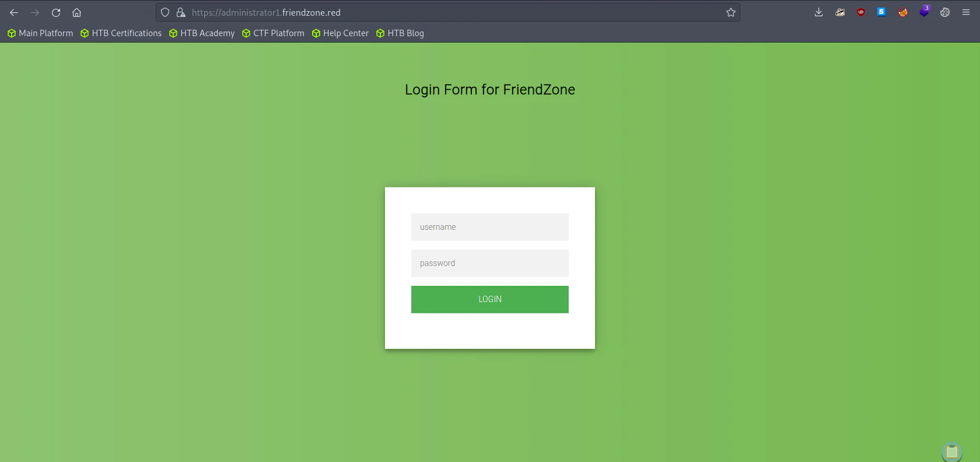Viewport: 980px width, 462px height.
Task: Go to the browser home page
Action: point(76,12)
